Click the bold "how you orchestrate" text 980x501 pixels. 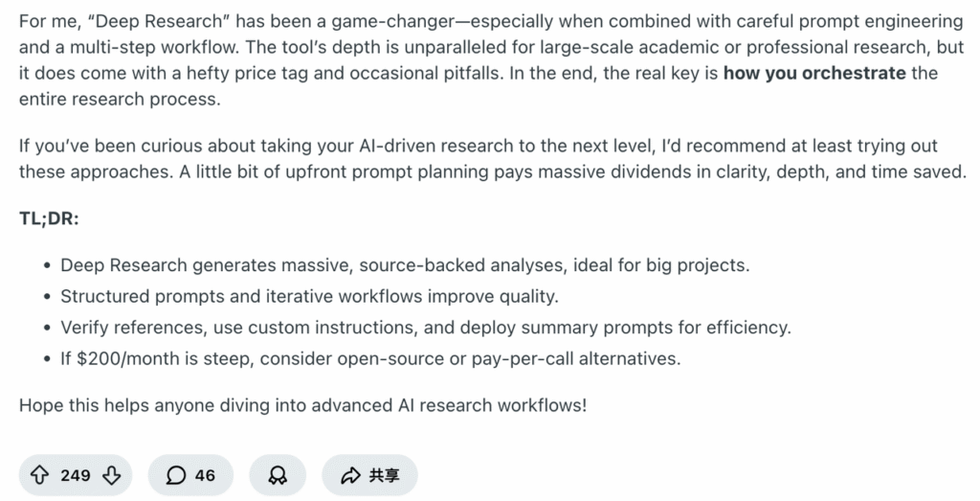813,73
